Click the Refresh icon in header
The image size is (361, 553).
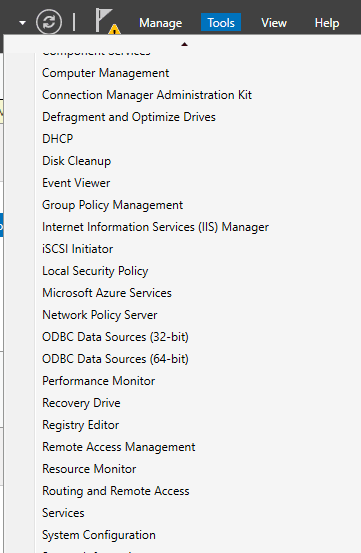49,22
